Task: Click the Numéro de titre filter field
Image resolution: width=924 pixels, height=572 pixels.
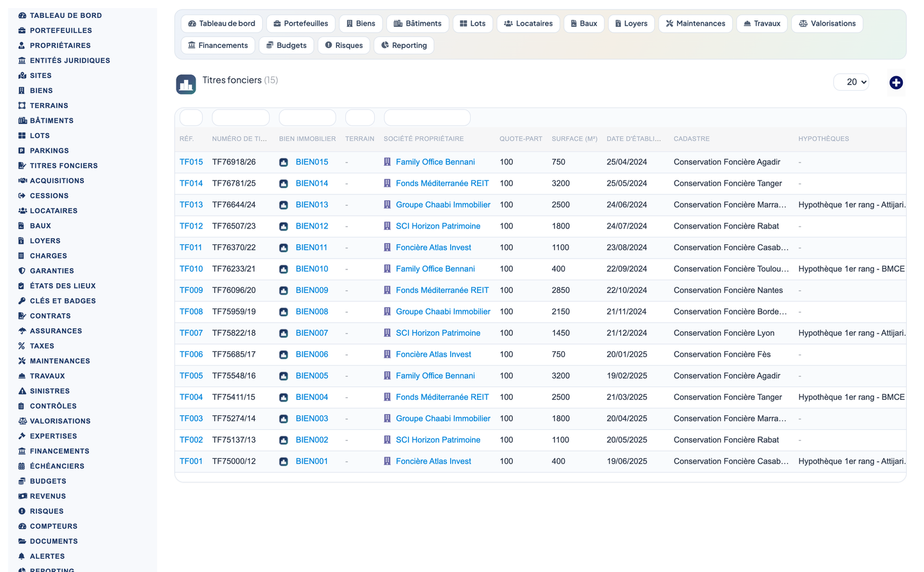Action: pos(240,118)
